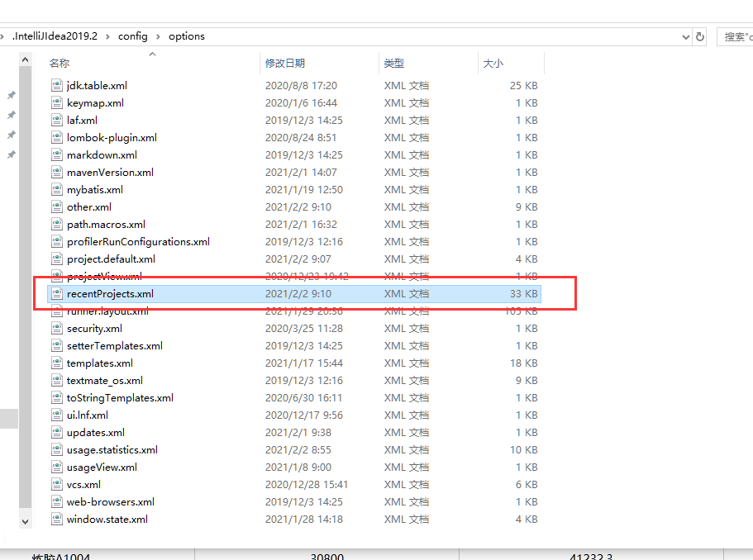The width and height of the screenshot is (753, 560).
Task: Go to the config breadcrumb folder
Action: point(133,36)
